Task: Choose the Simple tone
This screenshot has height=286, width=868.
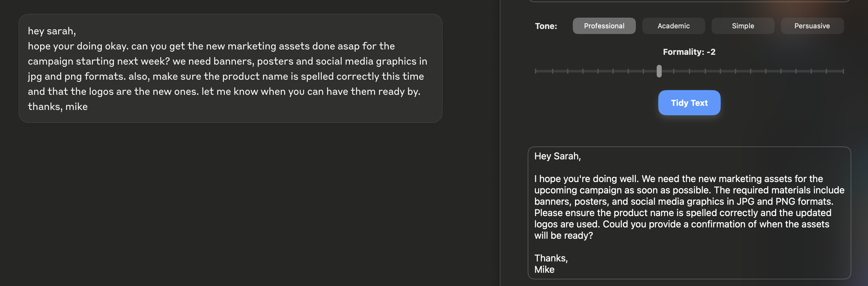Action: (x=743, y=26)
